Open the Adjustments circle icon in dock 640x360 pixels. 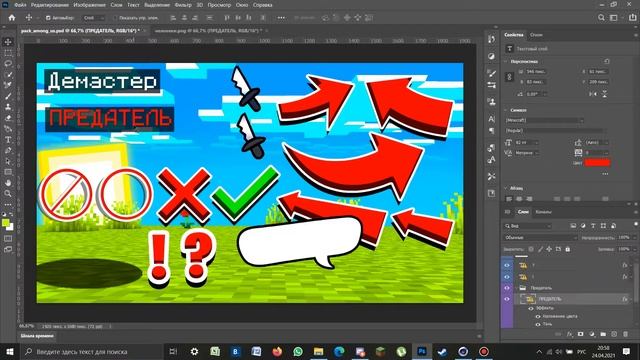point(491,56)
